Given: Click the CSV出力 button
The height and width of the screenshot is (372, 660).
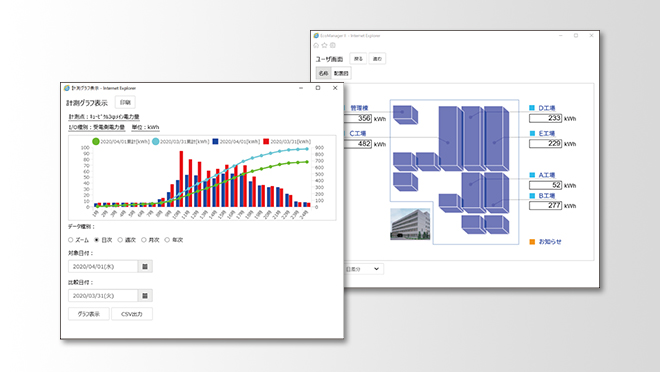Looking at the screenshot, I should [x=132, y=314].
